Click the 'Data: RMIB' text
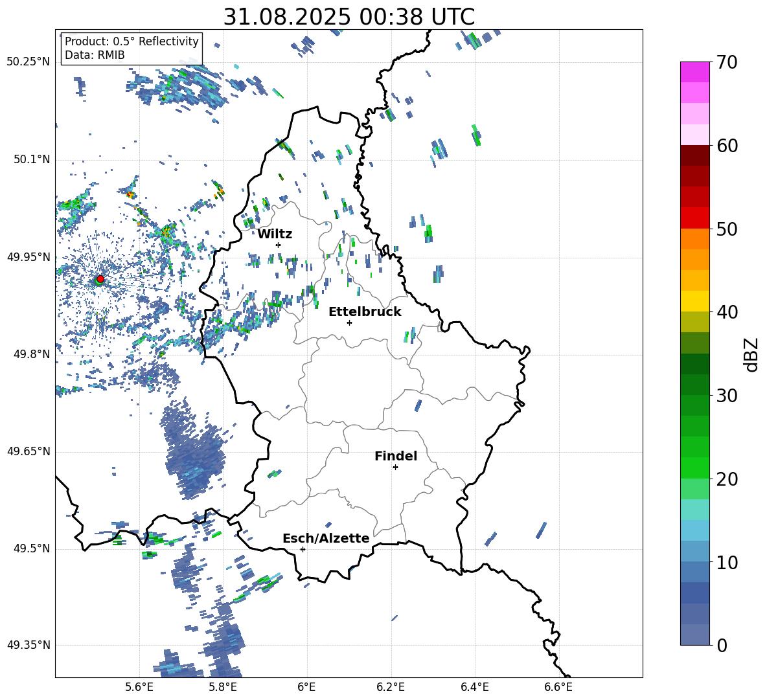The height and width of the screenshot is (700, 767). (95, 55)
